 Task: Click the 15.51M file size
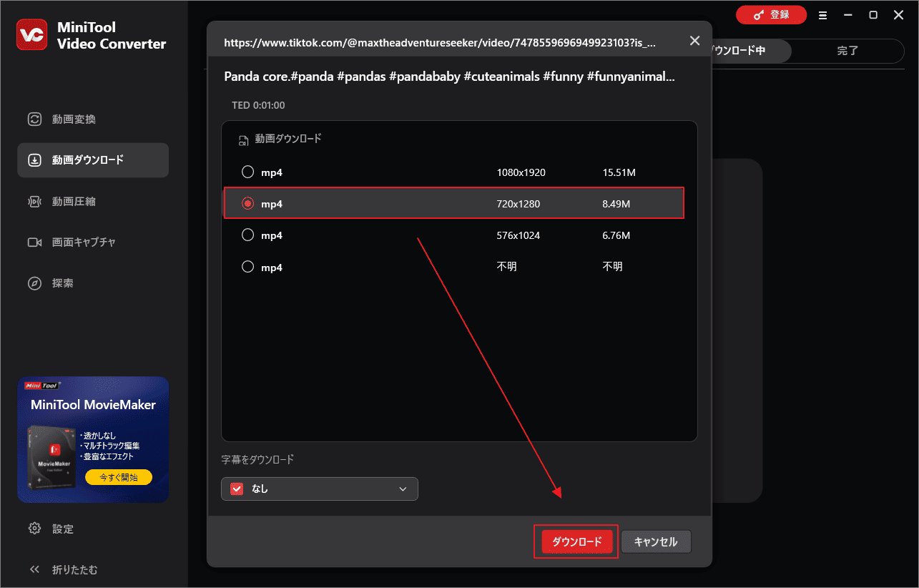(x=619, y=172)
